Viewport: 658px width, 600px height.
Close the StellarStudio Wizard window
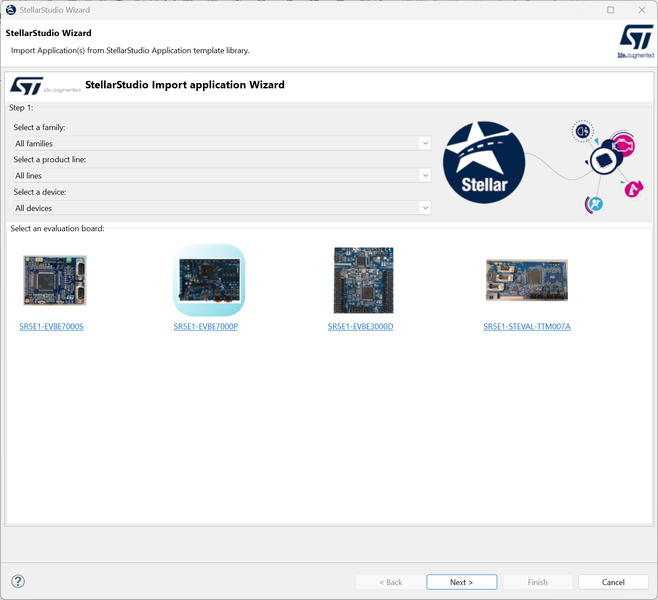[x=642, y=10]
